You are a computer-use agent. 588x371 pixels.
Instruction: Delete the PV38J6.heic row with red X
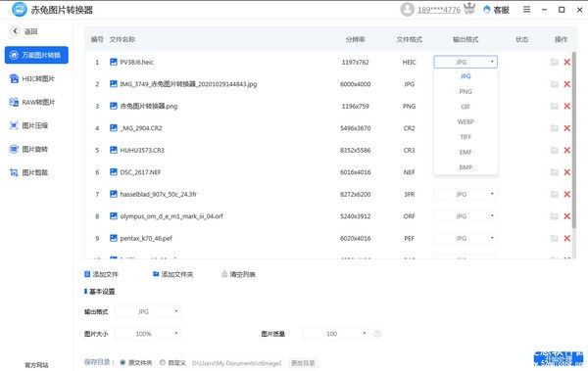pos(567,63)
